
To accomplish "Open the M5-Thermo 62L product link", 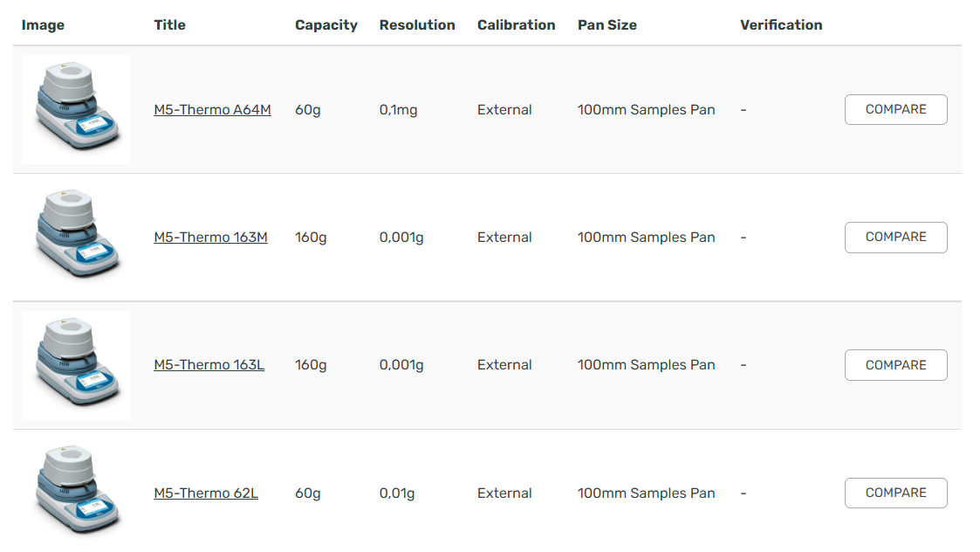I will tap(206, 493).
